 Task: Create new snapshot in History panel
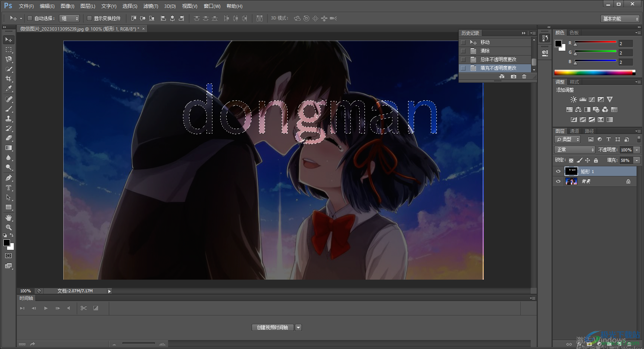pyautogui.click(x=514, y=76)
